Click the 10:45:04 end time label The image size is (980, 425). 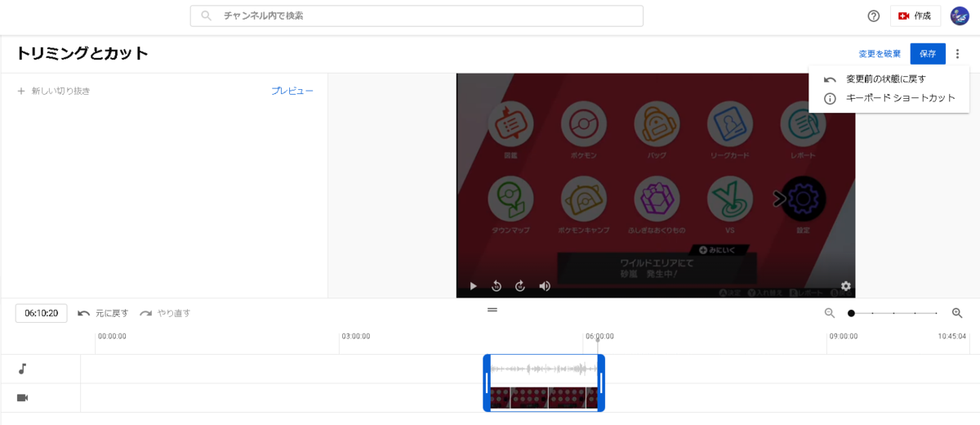[951, 336]
